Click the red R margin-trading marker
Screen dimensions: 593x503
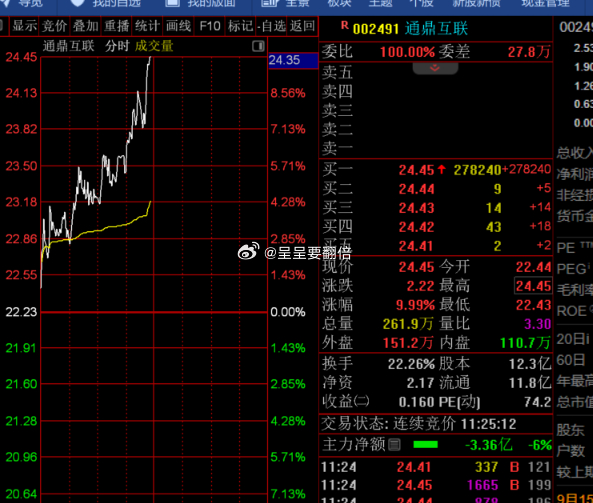[x=345, y=25]
